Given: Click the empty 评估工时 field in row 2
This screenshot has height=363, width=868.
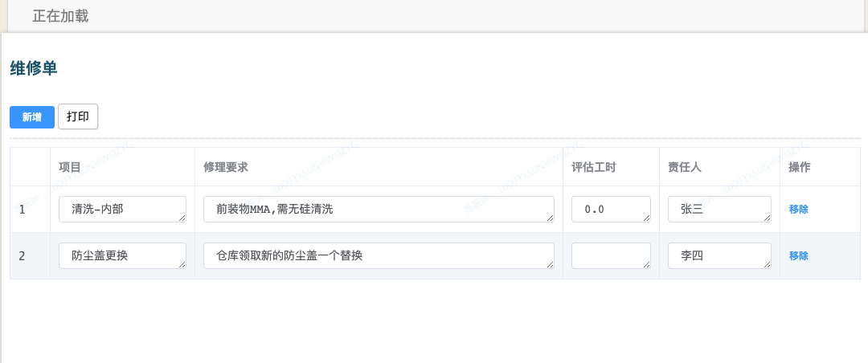Looking at the screenshot, I should pyautogui.click(x=611, y=255).
